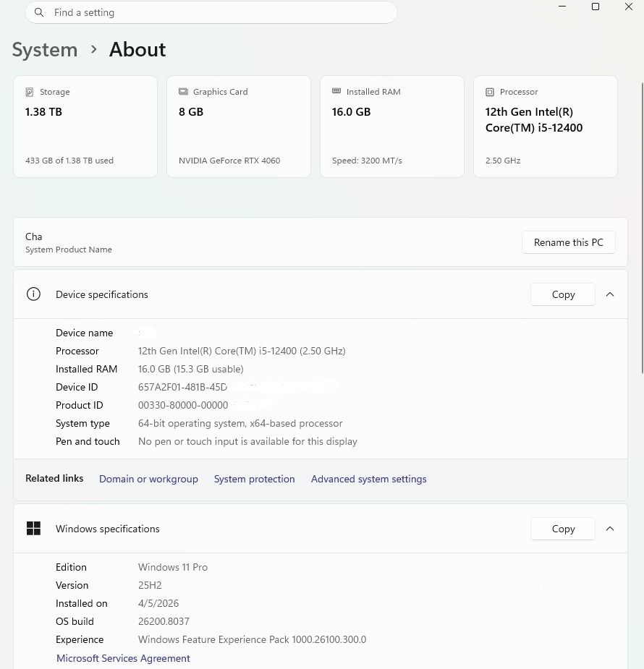Select '16.0 GB (15.3 GB usable)' value

tap(191, 369)
